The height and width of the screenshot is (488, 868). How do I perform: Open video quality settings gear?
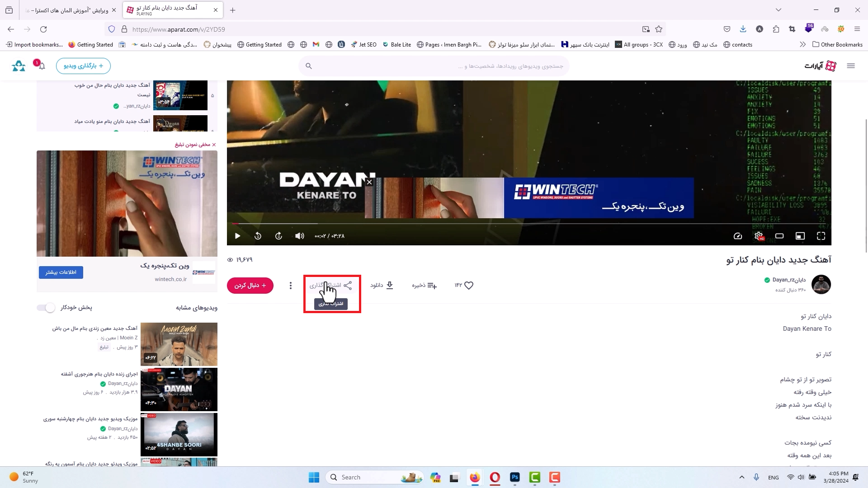[759, 236]
